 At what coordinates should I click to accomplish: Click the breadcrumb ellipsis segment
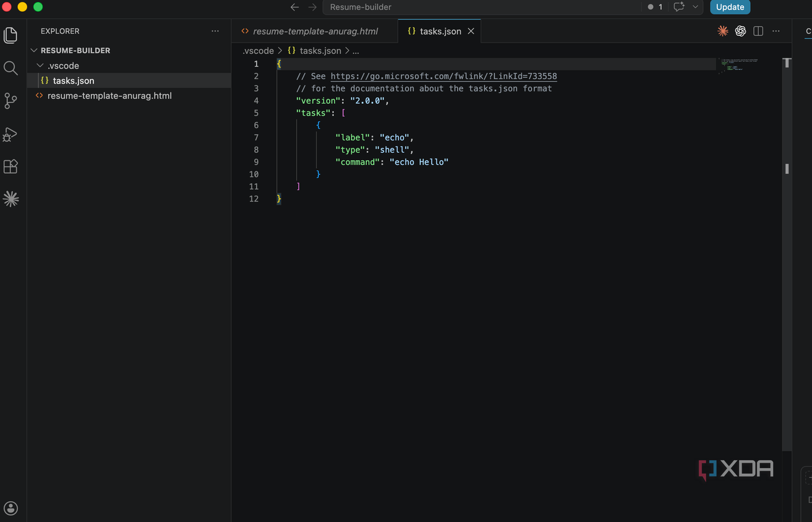pyautogui.click(x=356, y=51)
